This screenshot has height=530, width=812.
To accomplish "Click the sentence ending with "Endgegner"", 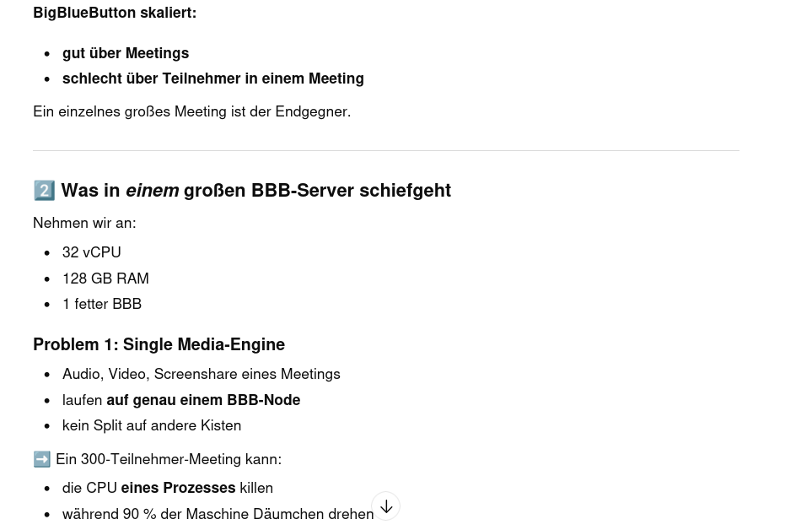I will (x=191, y=111).
